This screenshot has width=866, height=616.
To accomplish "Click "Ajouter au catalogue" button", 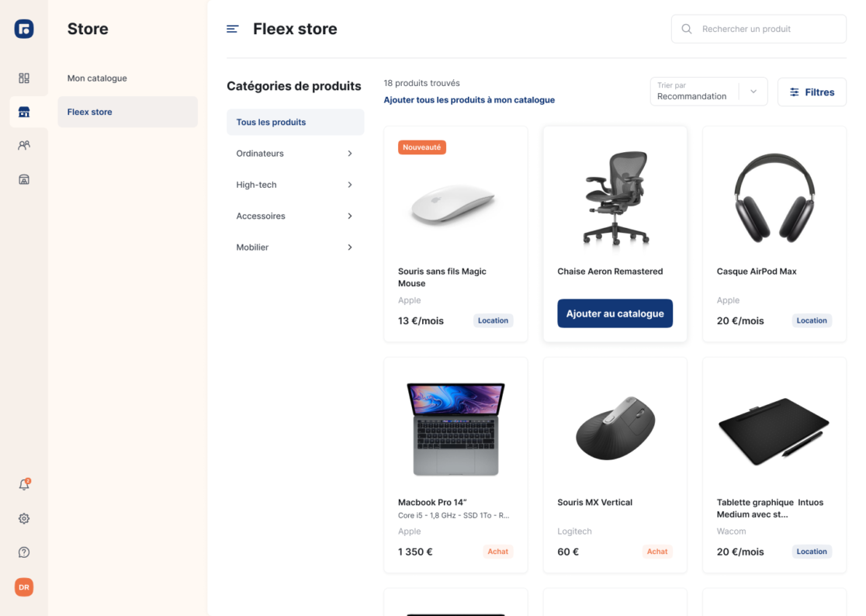I will [615, 313].
